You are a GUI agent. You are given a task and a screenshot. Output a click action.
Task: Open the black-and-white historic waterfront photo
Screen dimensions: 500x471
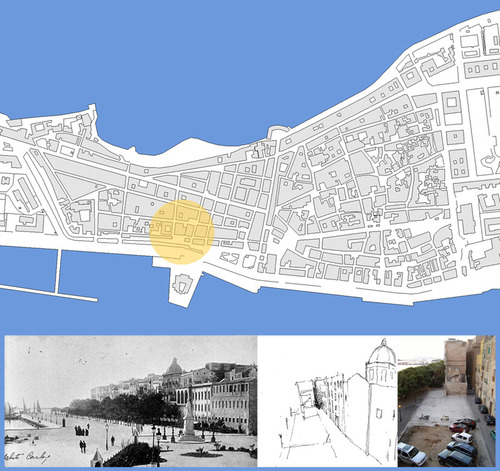tap(131, 401)
